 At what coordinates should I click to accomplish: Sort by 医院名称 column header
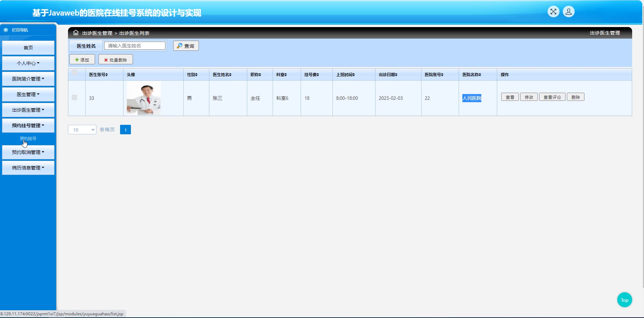pos(472,75)
